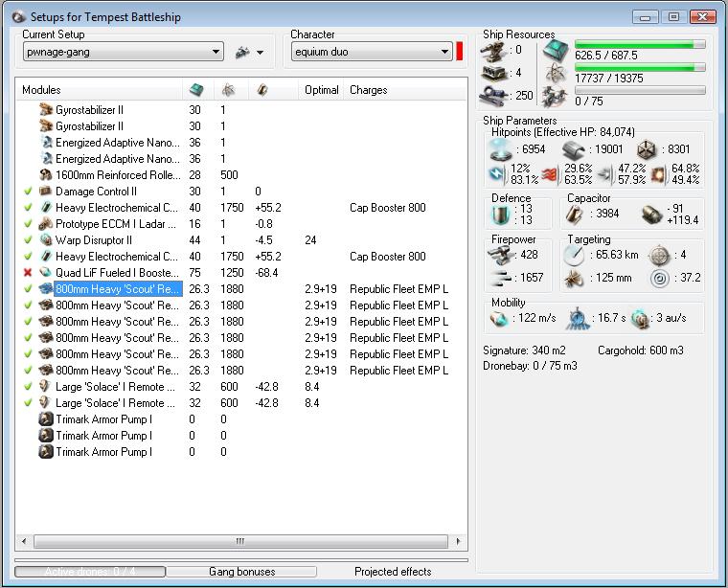Toggle the highlighted 800mm Heavy Scout gun

[28, 288]
